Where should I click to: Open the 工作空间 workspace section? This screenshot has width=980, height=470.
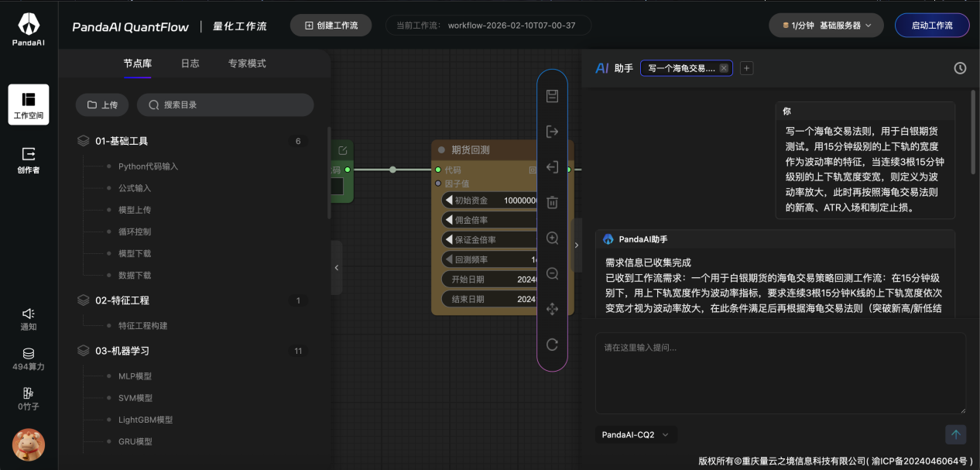[29, 105]
